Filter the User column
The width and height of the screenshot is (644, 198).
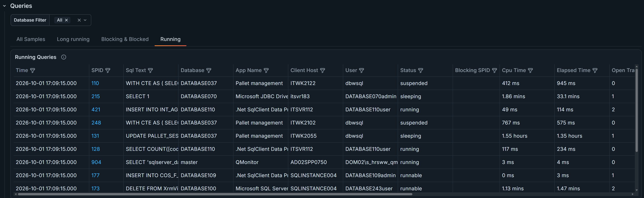[x=362, y=71]
